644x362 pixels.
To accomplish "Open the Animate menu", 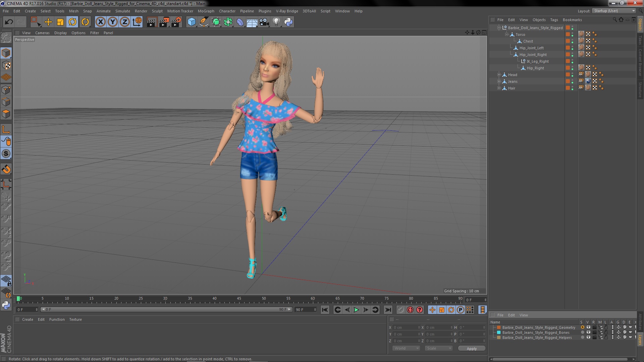I will (104, 11).
